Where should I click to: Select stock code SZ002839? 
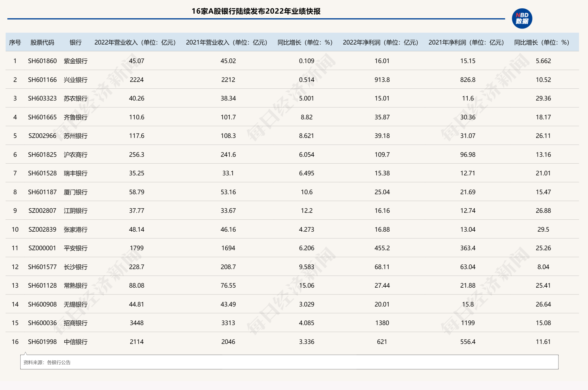[x=42, y=230]
